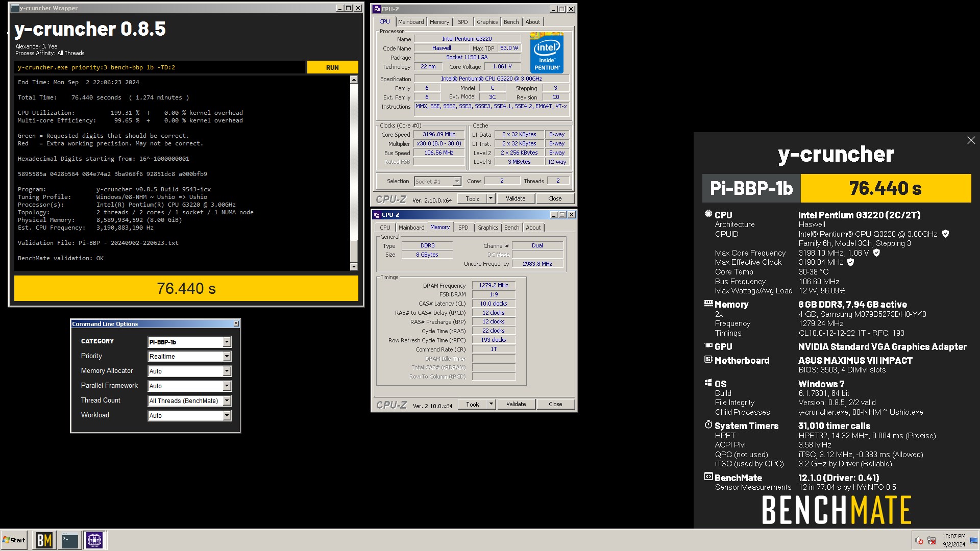Click the CPUID verified shield icon
980x551 pixels.
945,234
